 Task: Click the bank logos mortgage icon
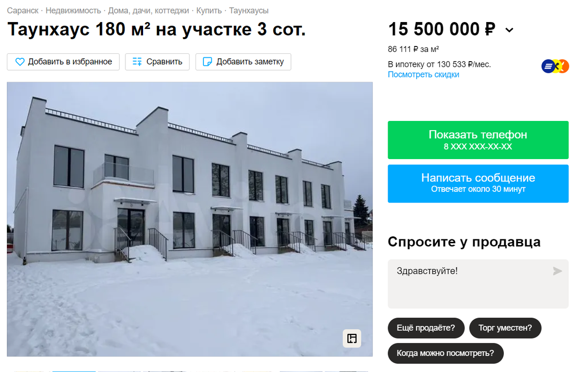[x=555, y=66]
